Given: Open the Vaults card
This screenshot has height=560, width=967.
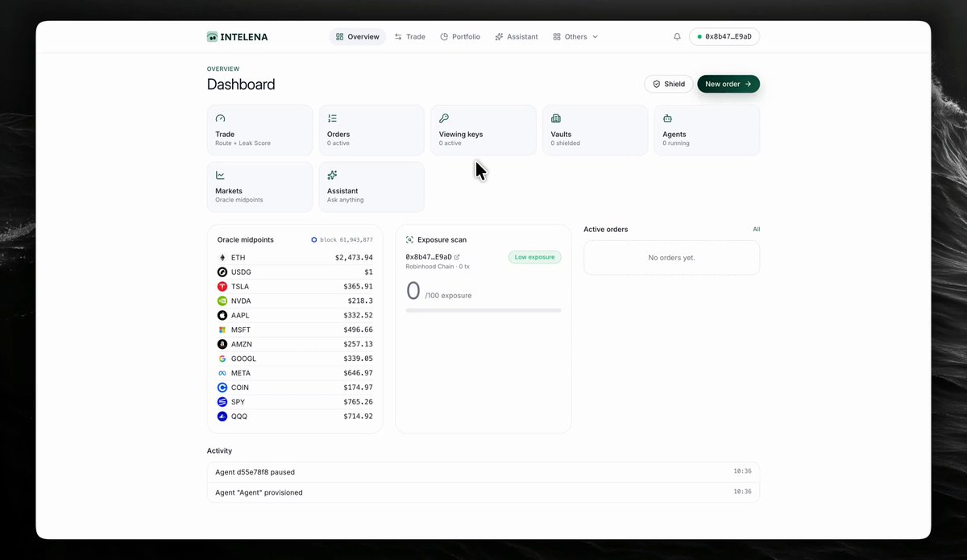Looking at the screenshot, I should tap(596, 130).
